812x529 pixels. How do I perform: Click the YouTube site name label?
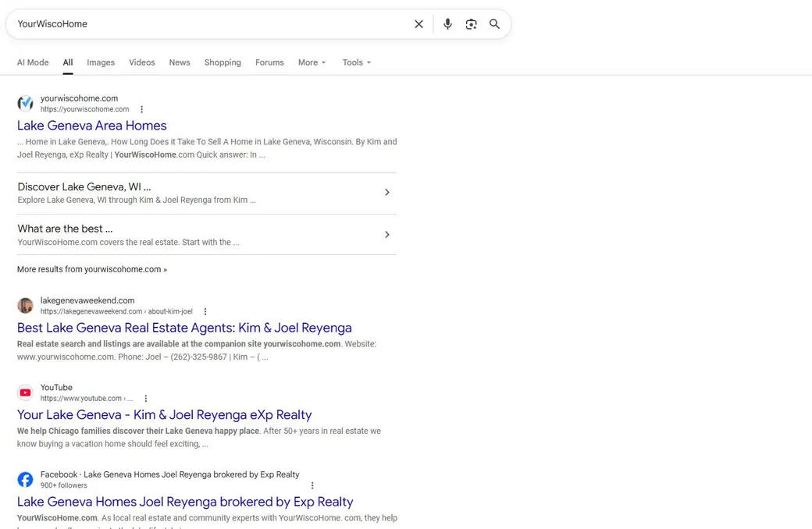point(56,387)
